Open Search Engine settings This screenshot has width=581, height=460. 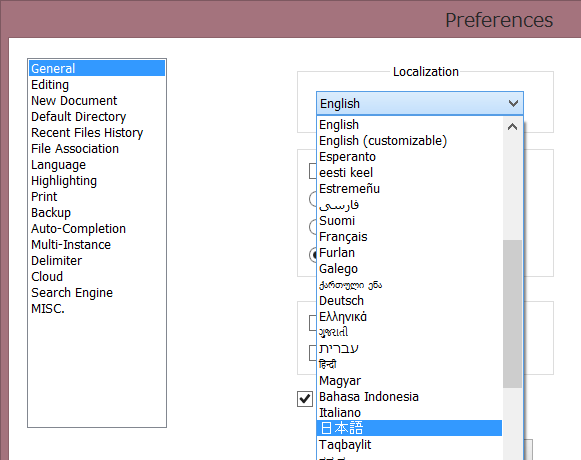[x=97, y=292]
